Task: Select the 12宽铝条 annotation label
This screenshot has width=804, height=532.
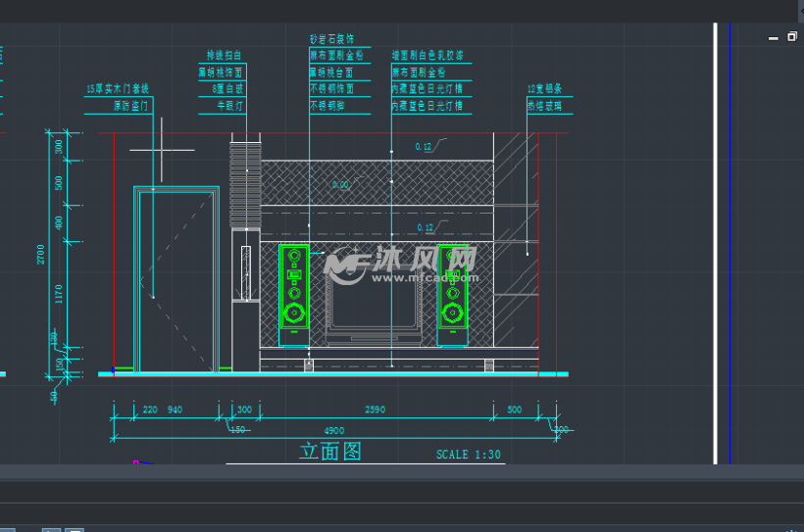Action: tap(544, 89)
